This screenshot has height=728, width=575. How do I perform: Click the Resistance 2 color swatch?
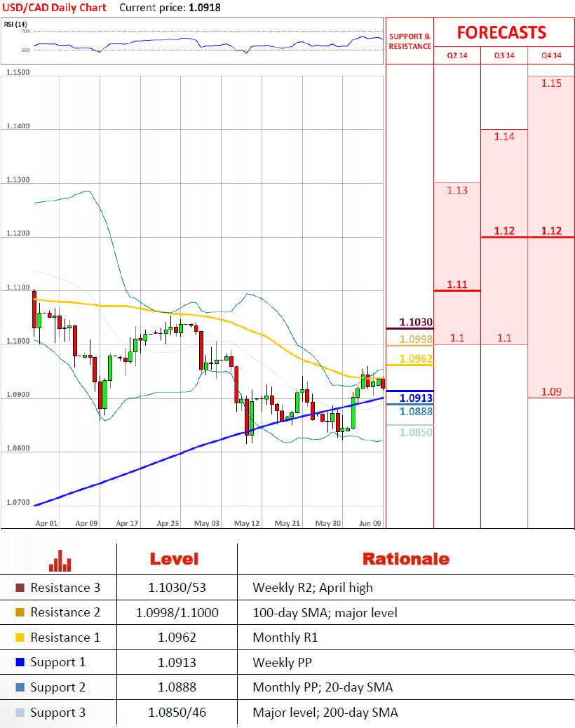click(20, 612)
